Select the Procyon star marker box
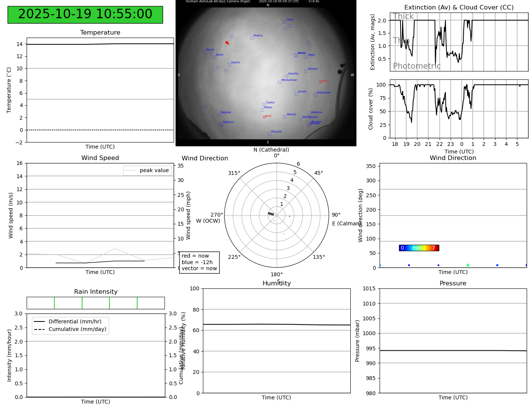Screen dimensions: 532x418 [x=269, y=134]
